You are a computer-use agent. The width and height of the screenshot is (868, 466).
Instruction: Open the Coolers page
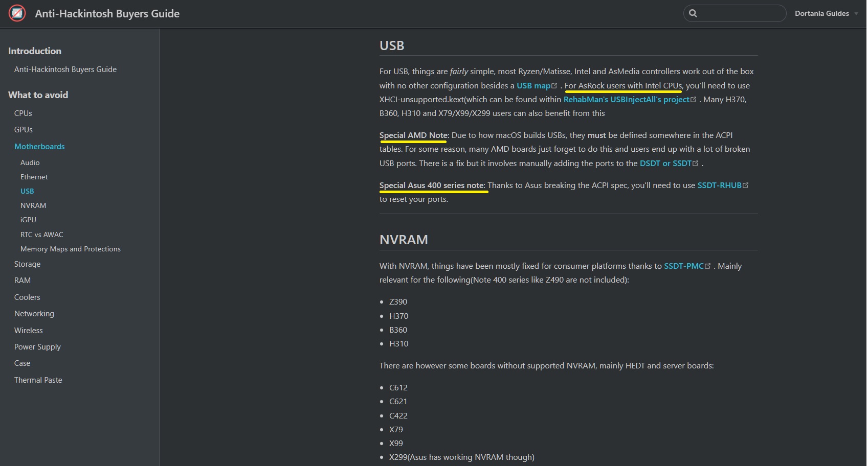(27, 297)
